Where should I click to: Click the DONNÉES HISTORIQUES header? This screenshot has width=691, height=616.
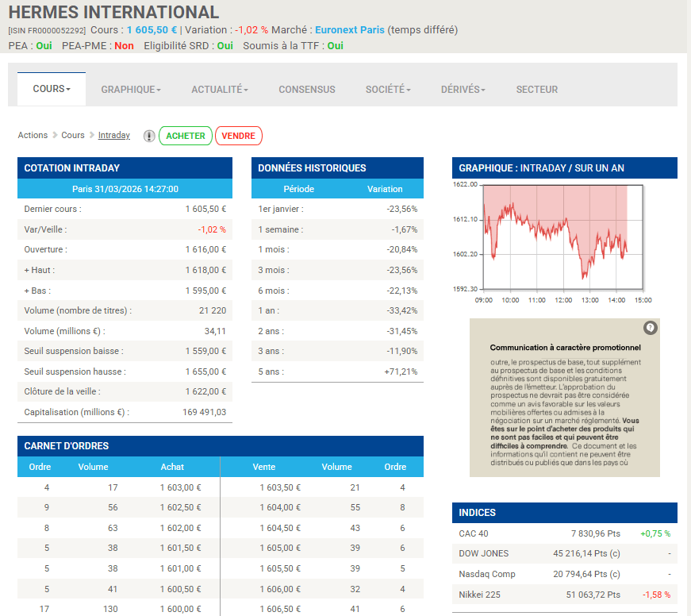[x=337, y=168]
